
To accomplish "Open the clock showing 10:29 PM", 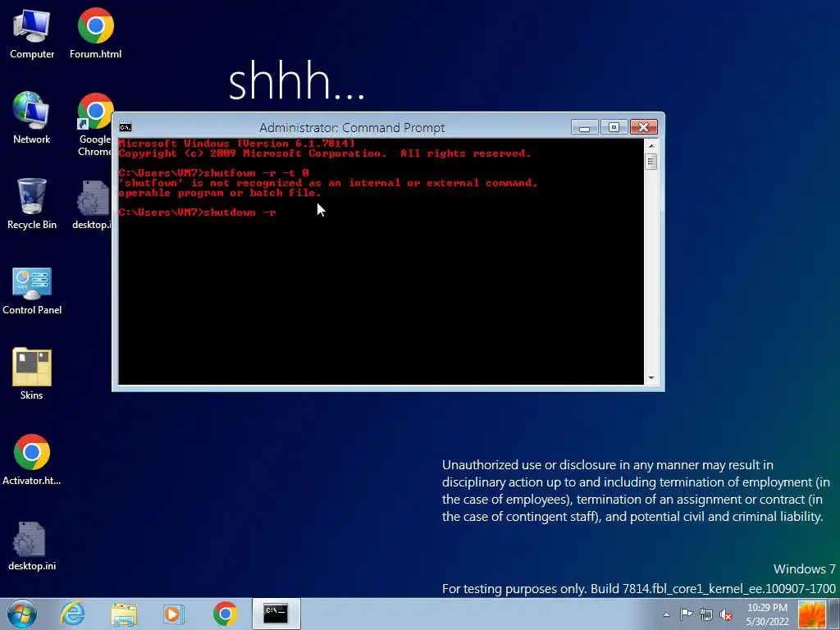I will [x=767, y=614].
